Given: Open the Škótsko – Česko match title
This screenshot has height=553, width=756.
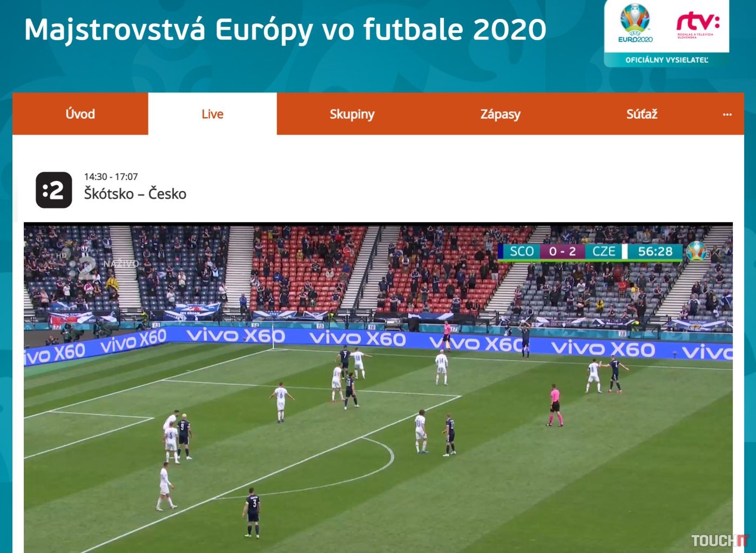Looking at the screenshot, I should click(135, 194).
